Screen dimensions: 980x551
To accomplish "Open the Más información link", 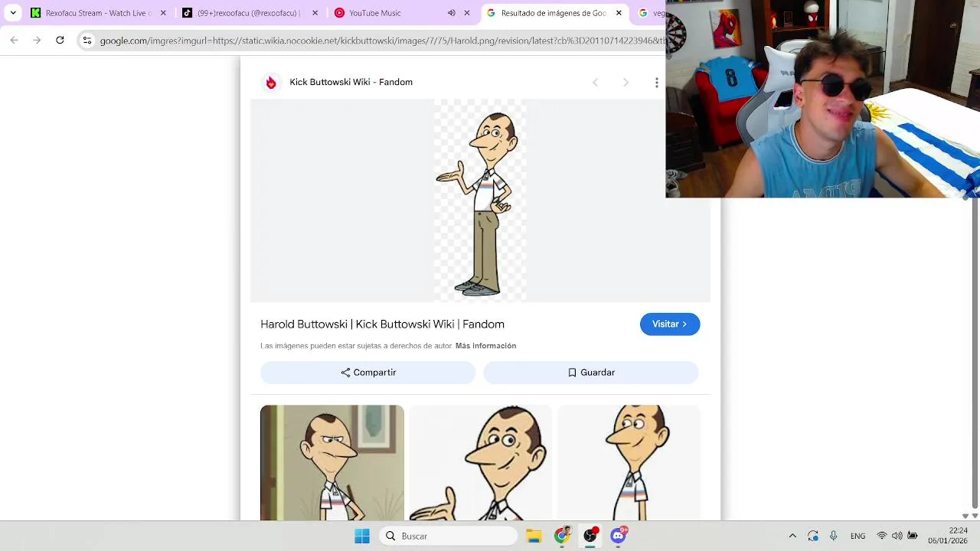I will (x=485, y=346).
